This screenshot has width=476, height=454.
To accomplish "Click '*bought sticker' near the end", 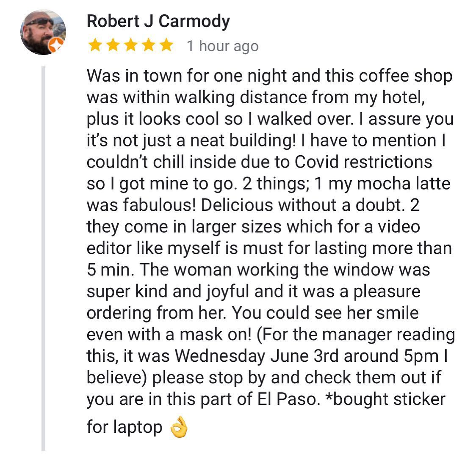I will 385,399.
